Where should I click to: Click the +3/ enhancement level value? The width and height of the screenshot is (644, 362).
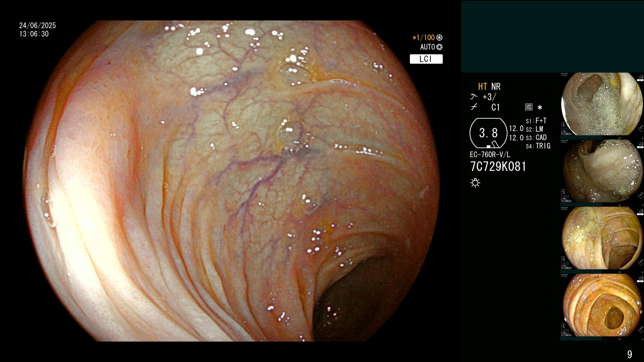pyautogui.click(x=489, y=97)
